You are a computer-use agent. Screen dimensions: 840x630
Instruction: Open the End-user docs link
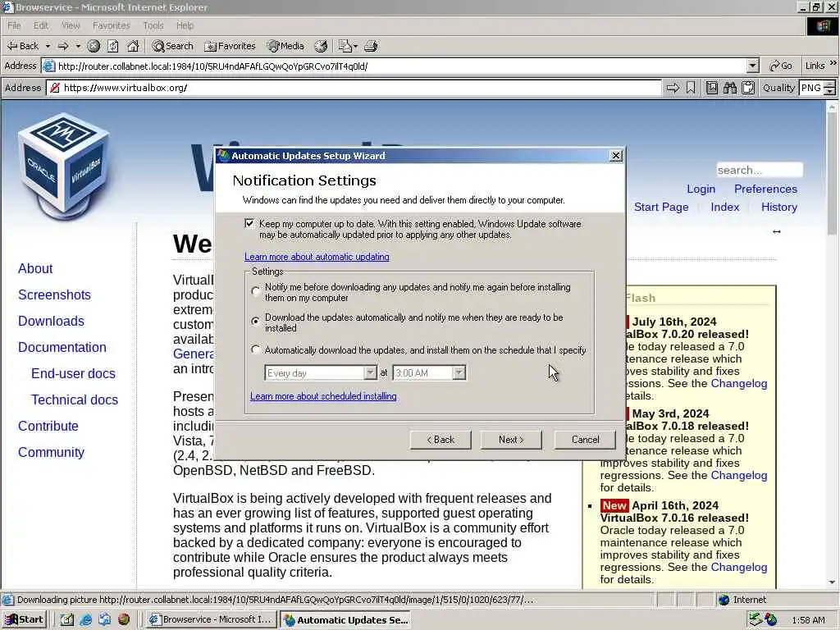click(x=73, y=374)
